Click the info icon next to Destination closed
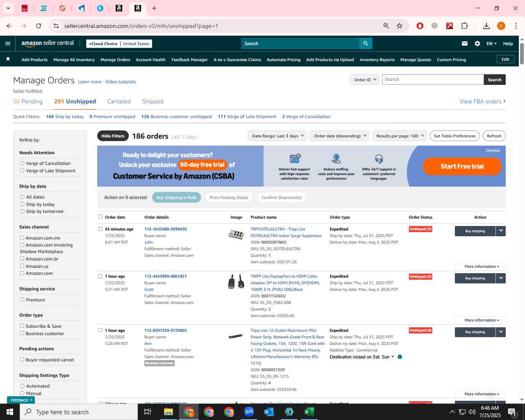Viewport: 525px width, 420px height. 400,357
